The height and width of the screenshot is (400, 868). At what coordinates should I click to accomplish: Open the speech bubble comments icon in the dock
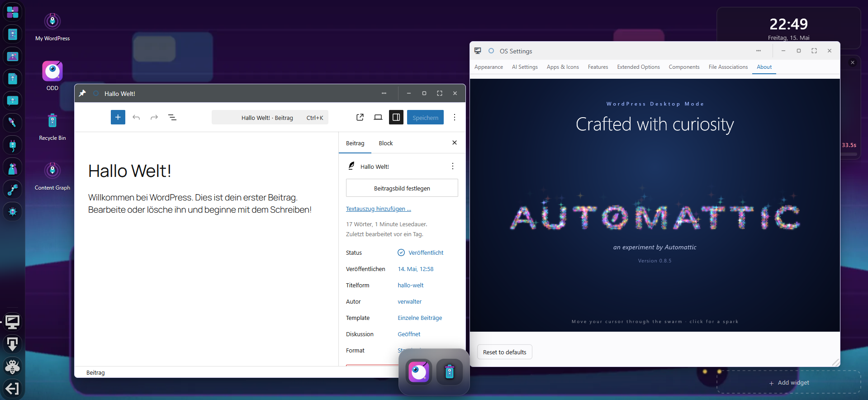[x=13, y=100]
